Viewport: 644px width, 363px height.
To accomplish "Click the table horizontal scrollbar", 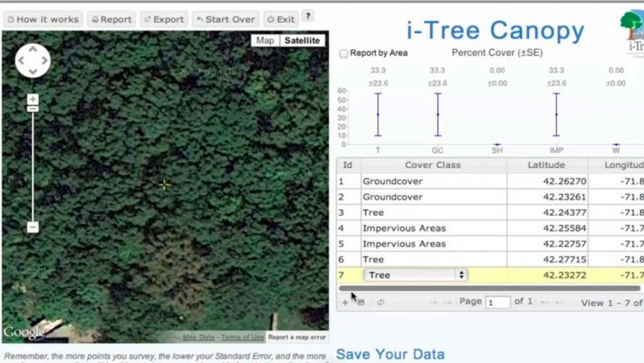I will (x=490, y=289).
